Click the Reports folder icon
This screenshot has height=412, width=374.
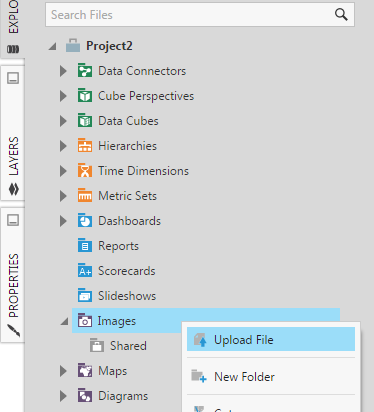[85, 245]
